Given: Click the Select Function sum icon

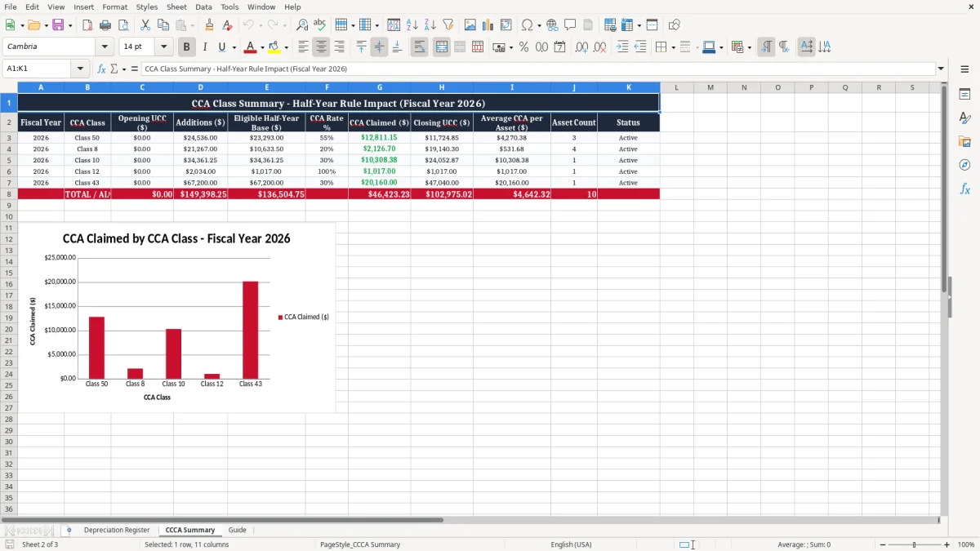Looking at the screenshot, I should 114,69.
